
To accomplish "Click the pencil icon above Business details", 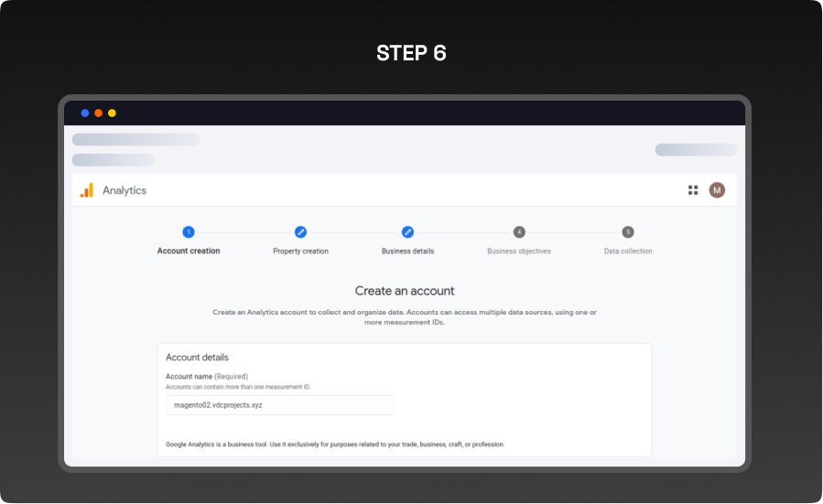I will click(407, 232).
